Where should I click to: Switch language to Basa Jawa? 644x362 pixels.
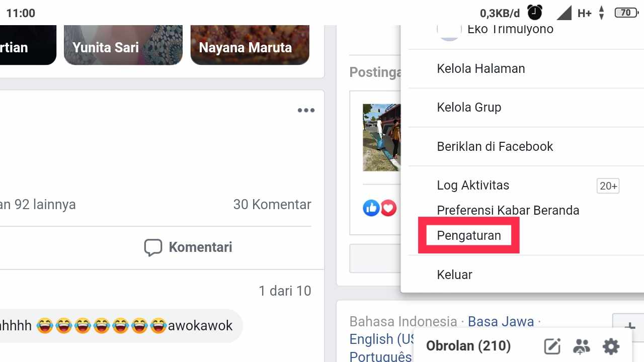point(501,321)
